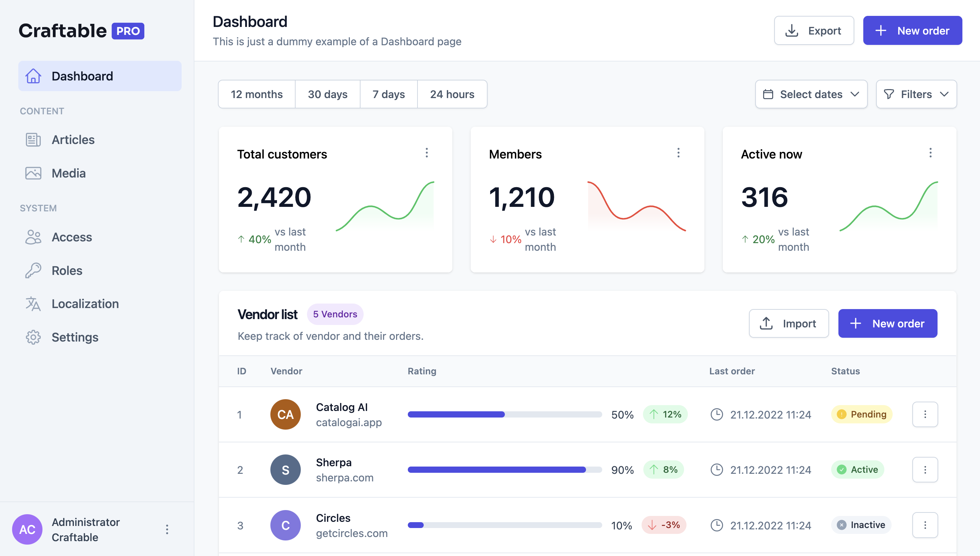This screenshot has width=980, height=556.
Task: Expand the Filters dropdown
Action: (x=916, y=94)
